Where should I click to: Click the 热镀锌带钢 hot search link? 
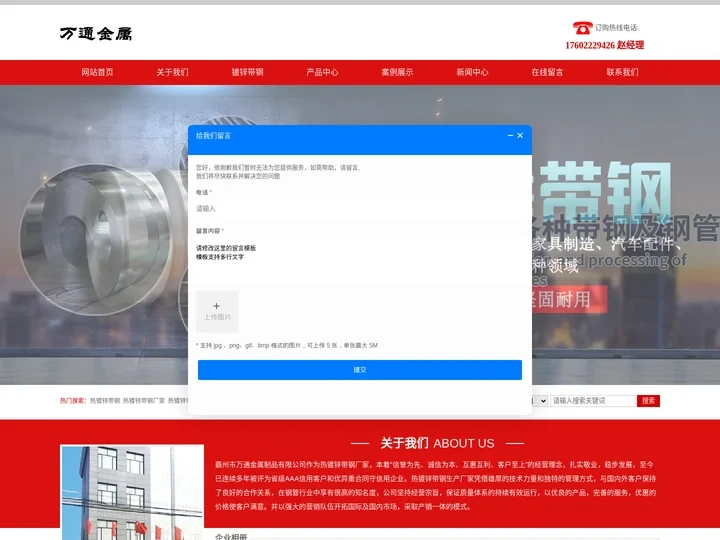pos(105,401)
